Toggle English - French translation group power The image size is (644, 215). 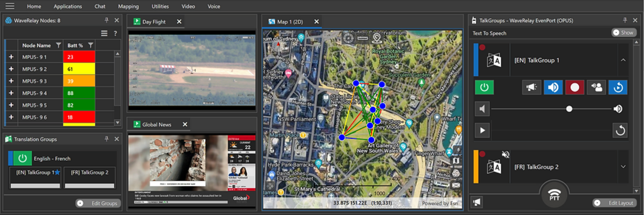[23, 158]
